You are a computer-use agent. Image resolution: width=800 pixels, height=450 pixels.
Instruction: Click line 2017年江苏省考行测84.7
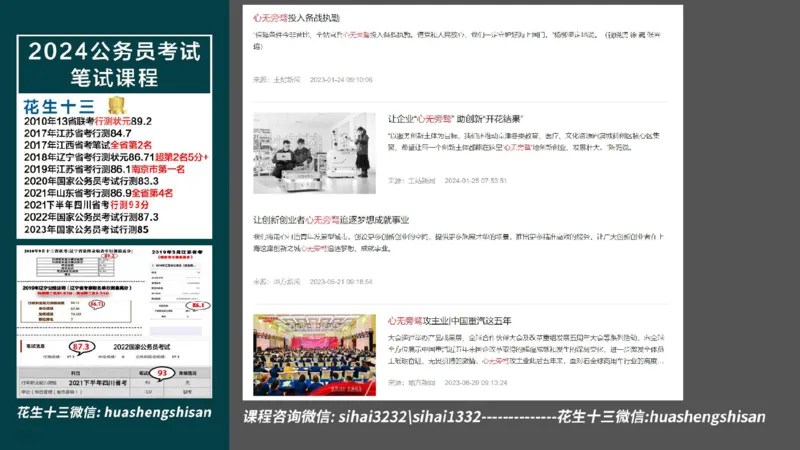(78, 133)
